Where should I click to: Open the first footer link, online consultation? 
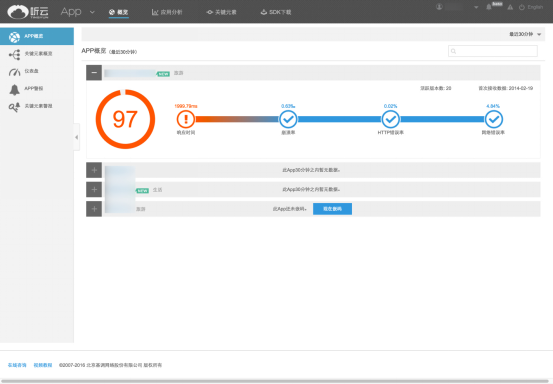17,365
